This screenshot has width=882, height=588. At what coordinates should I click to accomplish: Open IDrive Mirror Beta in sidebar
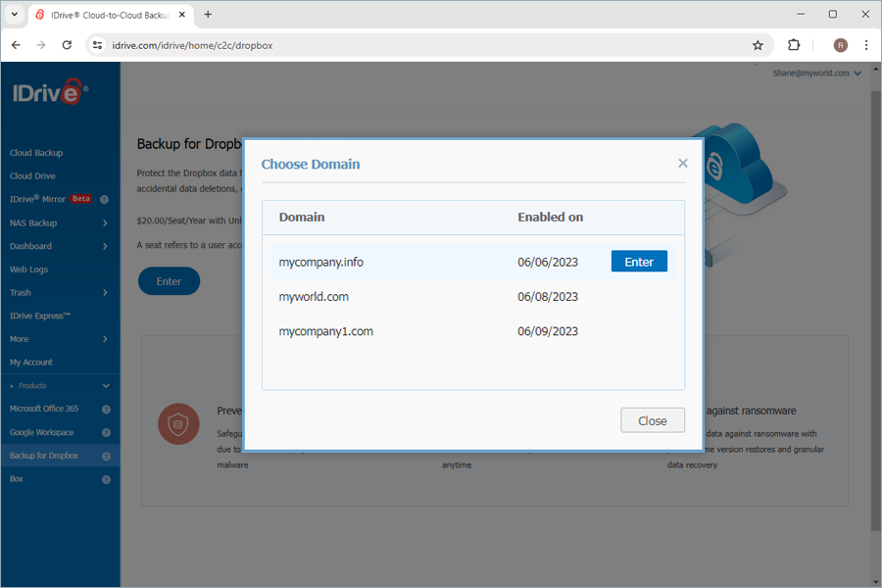50,199
